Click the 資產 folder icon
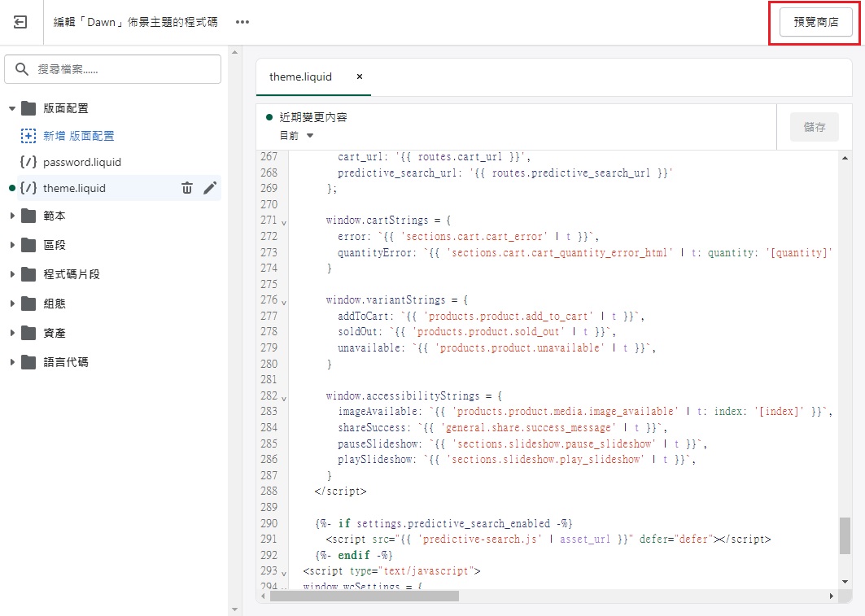Screen dimensions: 865x616 (28, 333)
